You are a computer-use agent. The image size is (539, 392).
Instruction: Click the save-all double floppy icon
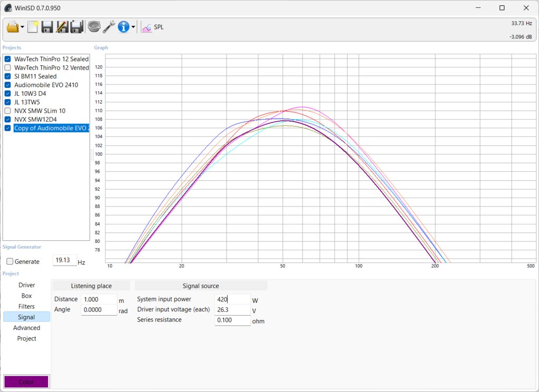pyautogui.click(x=77, y=27)
